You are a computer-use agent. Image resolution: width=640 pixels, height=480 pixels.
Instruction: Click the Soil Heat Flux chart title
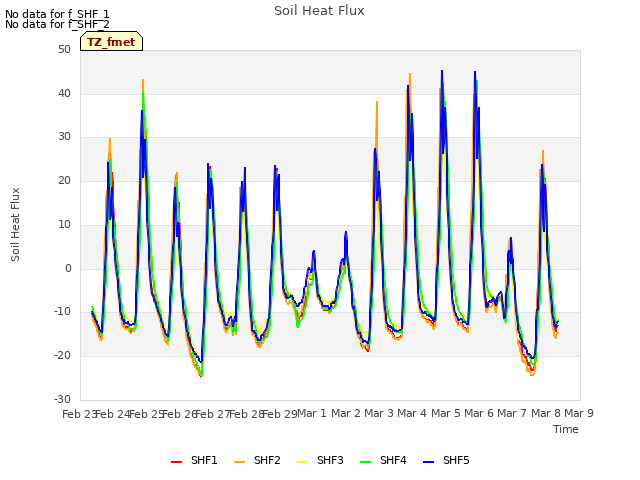coord(319,11)
